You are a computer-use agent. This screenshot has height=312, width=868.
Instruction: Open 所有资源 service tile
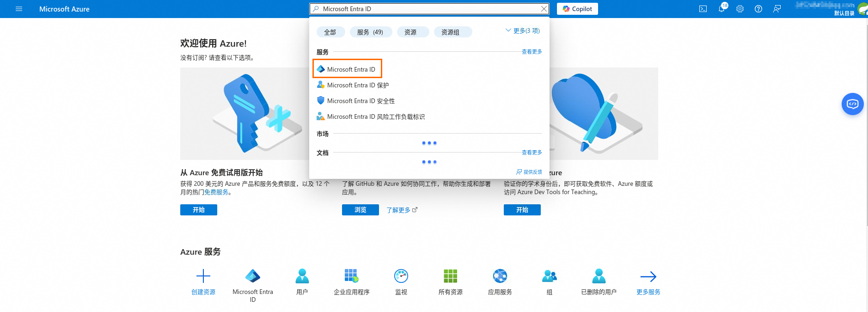451,281
